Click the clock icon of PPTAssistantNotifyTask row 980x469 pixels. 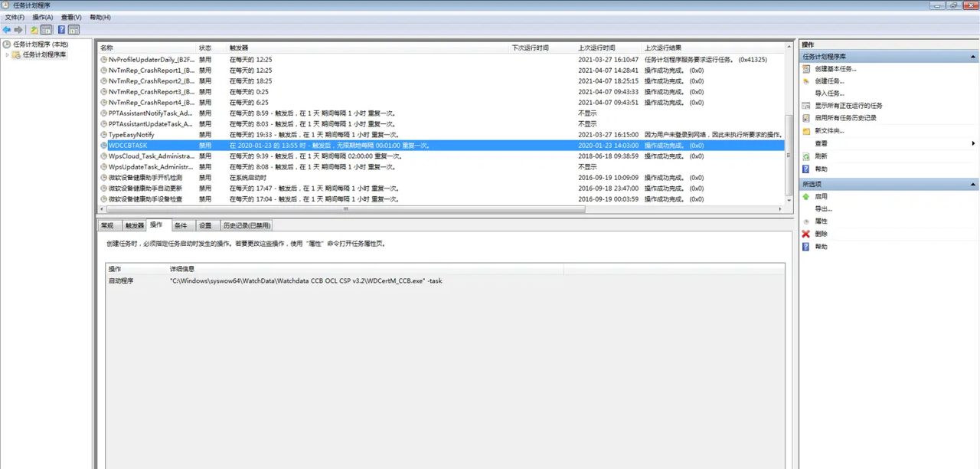click(104, 113)
